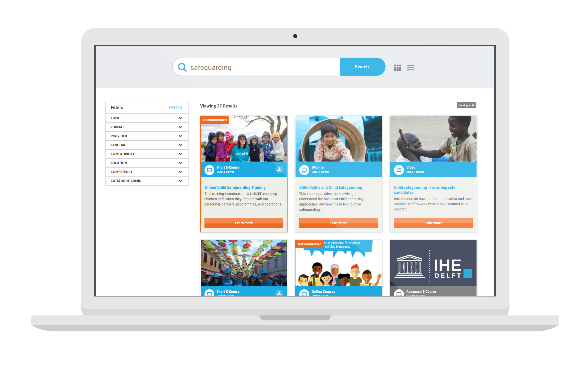Click the Search button

click(361, 66)
